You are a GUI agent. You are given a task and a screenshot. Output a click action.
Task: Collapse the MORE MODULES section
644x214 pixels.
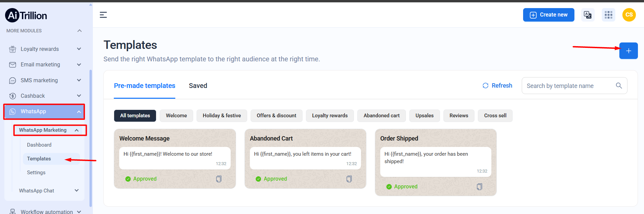click(79, 31)
